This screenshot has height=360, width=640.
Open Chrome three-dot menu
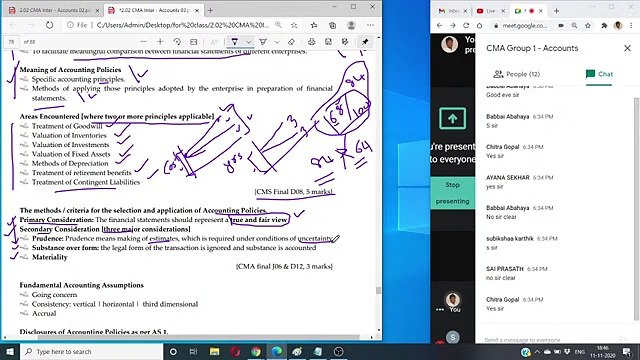tap(631, 25)
